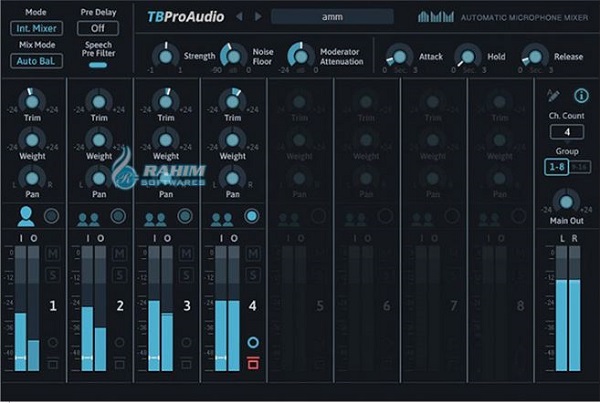Click channel 1 Trim knob
This screenshot has height=403, width=600.
[32, 102]
